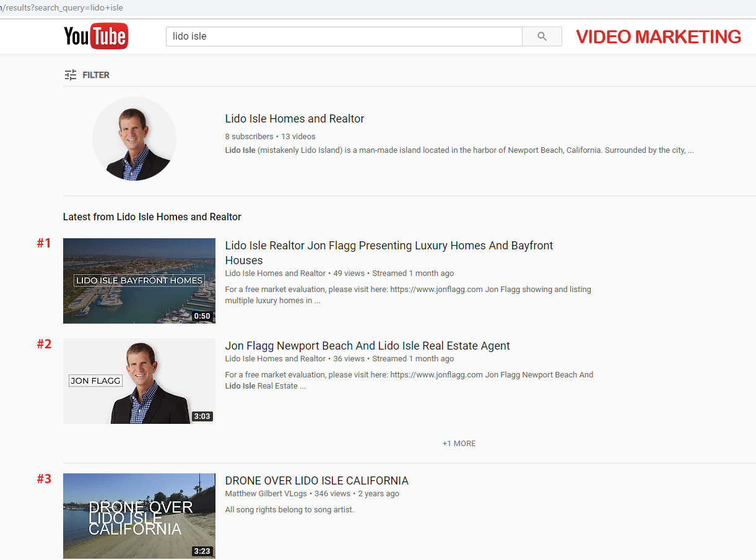The image size is (756, 560).
Task: Click the magnifying glass search button
Action: pyautogui.click(x=542, y=37)
